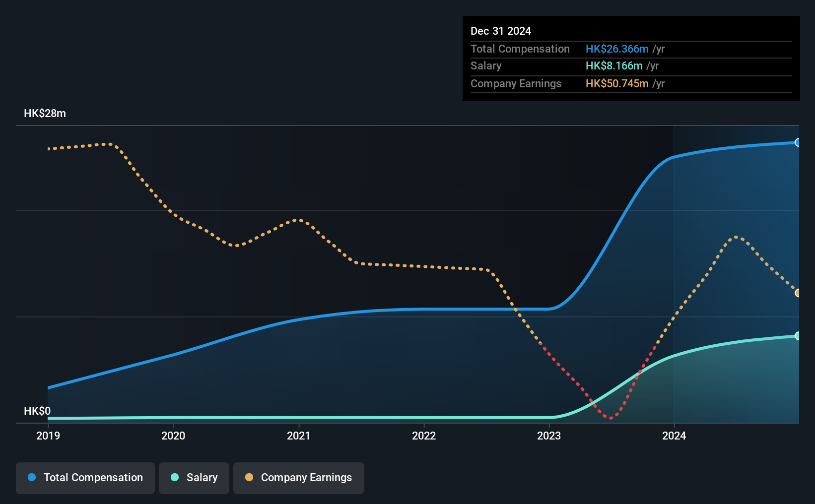Click the HK$0 y-axis label
Screen dimensions: 815x504
point(37,411)
